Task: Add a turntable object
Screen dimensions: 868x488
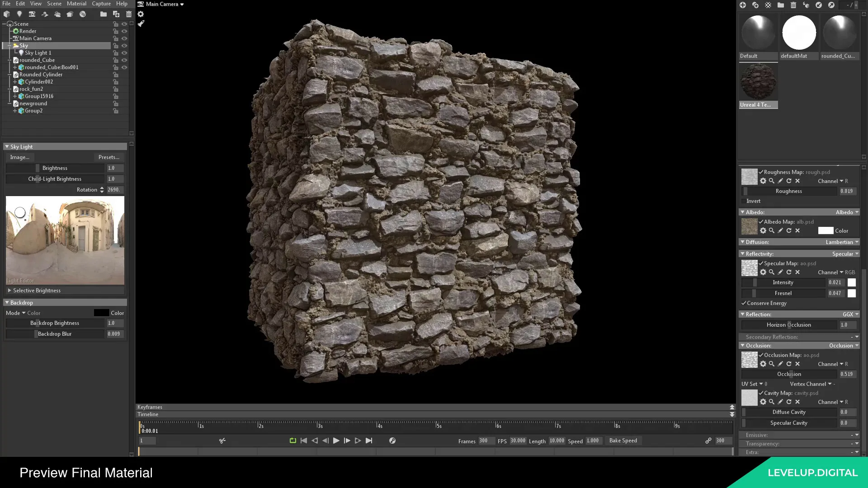Action: tap(83, 14)
